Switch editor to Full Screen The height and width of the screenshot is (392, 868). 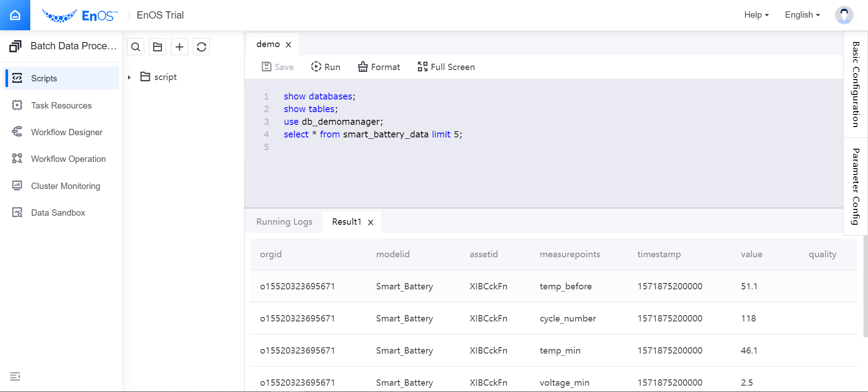coord(446,67)
